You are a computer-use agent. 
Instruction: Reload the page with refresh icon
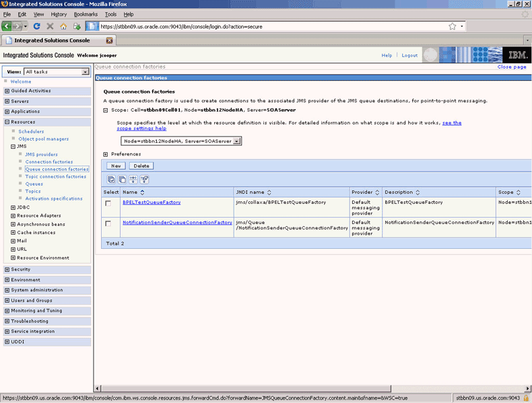pyautogui.click(x=37, y=26)
